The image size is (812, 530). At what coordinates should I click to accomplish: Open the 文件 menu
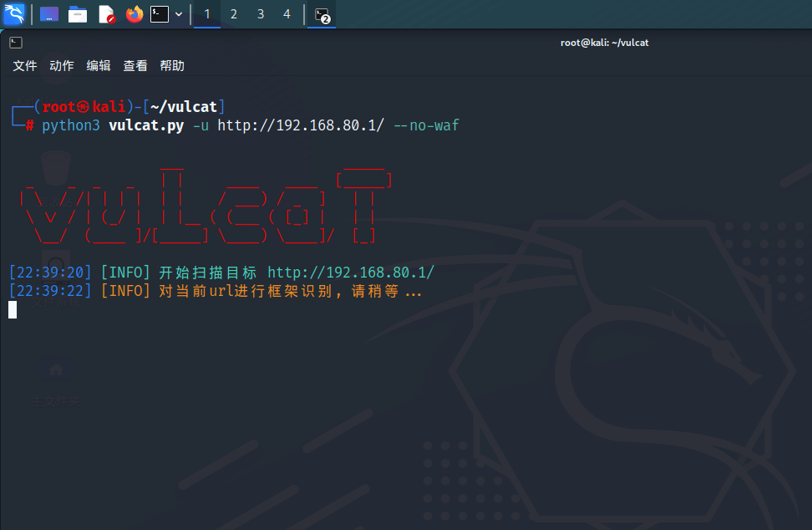coord(25,66)
